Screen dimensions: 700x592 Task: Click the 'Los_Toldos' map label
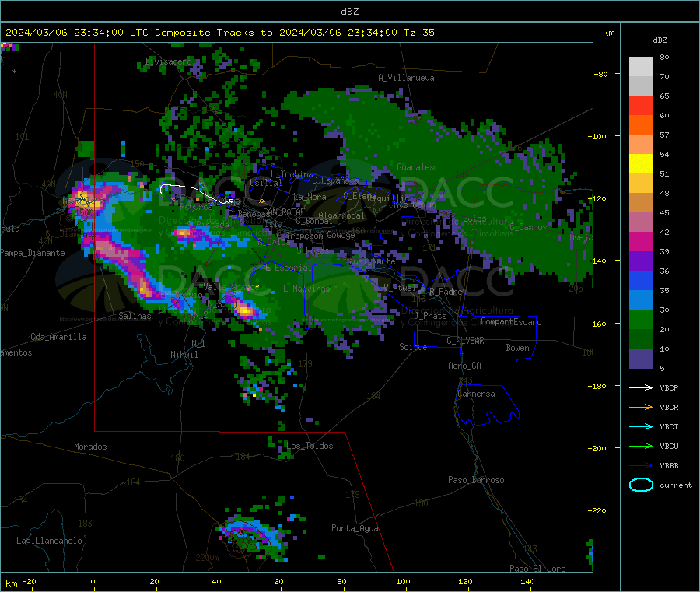(310, 446)
